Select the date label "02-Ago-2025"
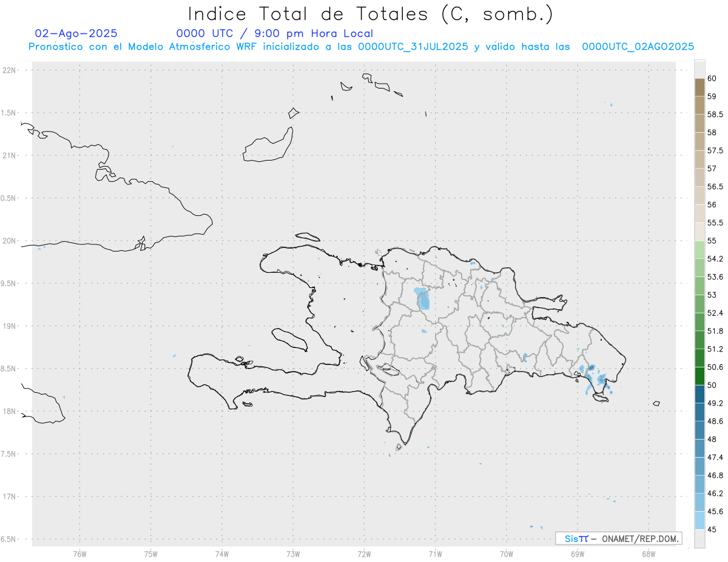The height and width of the screenshot is (562, 728). click(76, 34)
